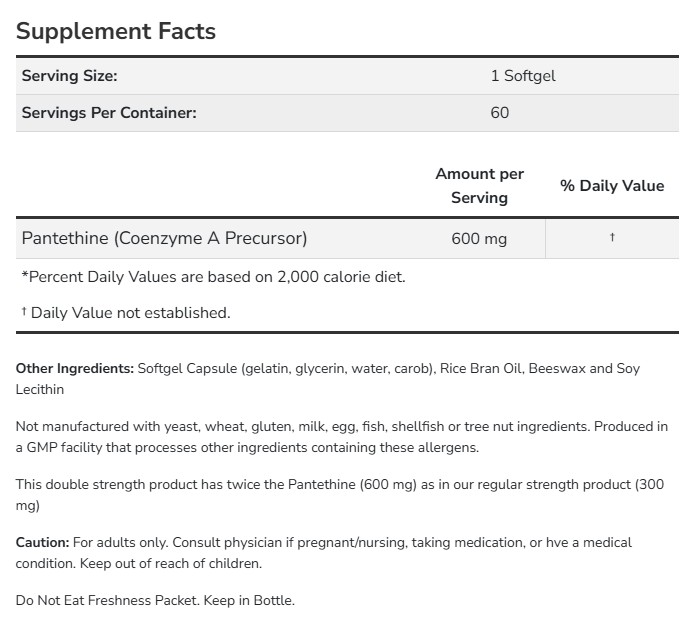Select the Serving Size label
Viewport: 693px width, 623px height.
pyautogui.click(x=69, y=76)
